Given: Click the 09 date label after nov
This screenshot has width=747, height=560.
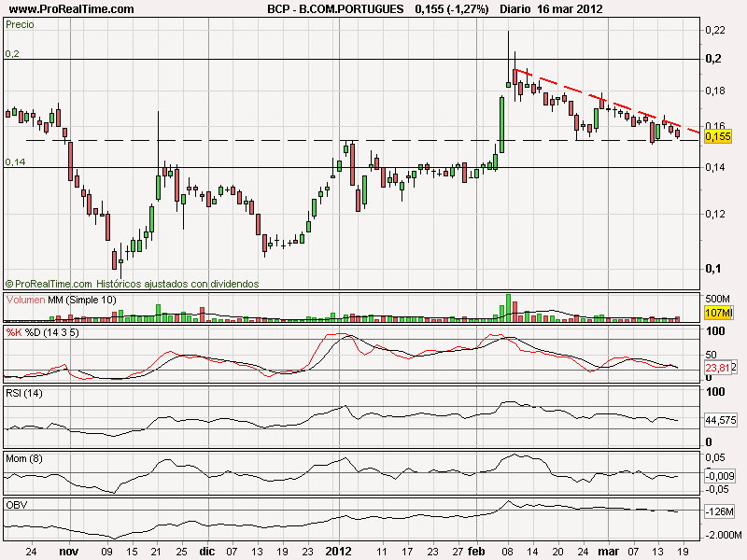Looking at the screenshot, I should coord(106,552).
